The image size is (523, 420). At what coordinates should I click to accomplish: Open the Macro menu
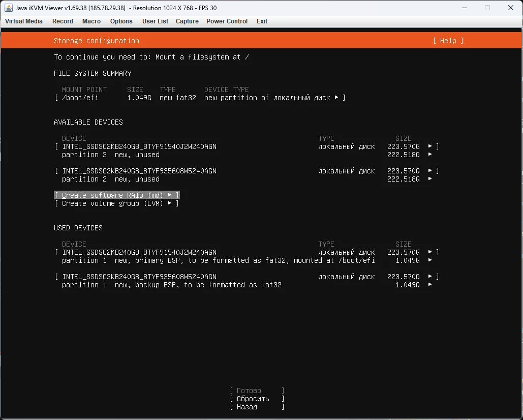point(91,21)
